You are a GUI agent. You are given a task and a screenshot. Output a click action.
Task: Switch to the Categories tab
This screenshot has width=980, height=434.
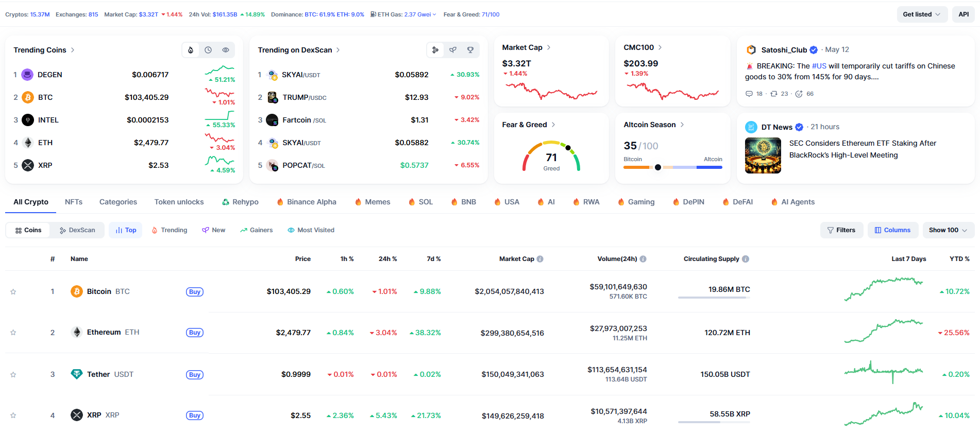(x=118, y=202)
